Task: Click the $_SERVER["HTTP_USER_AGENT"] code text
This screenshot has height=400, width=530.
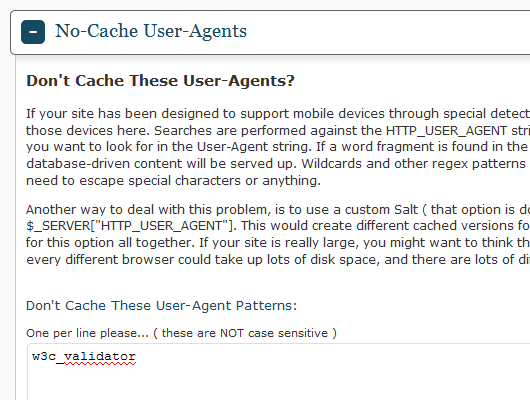Action: 129,226
